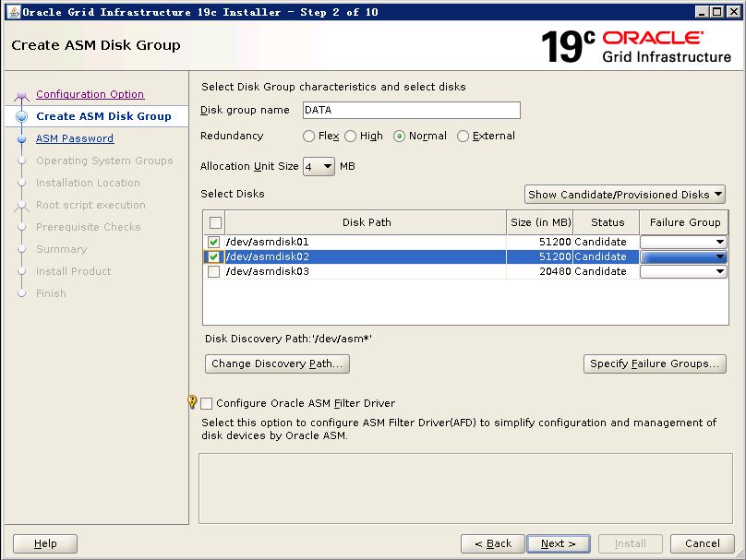Click the Finish step label
Image resolution: width=746 pixels, height=560 pixels.
click(51, 293)
